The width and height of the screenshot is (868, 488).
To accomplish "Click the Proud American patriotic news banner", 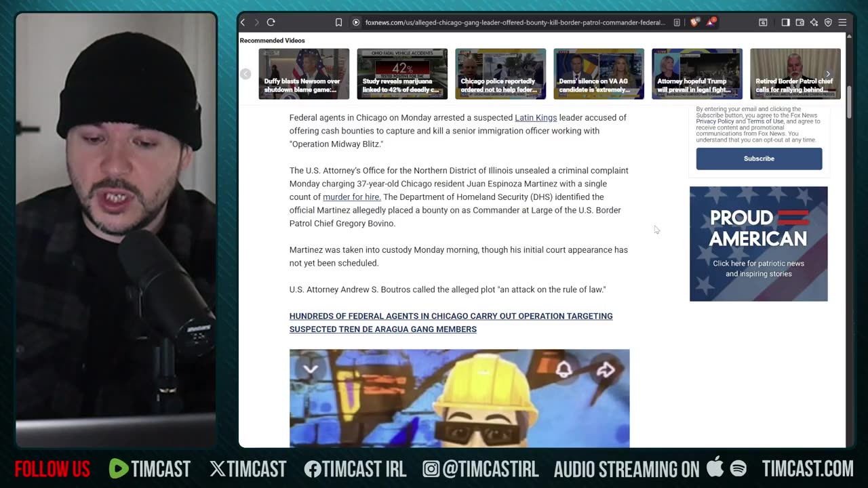I will tap(759, 244).
